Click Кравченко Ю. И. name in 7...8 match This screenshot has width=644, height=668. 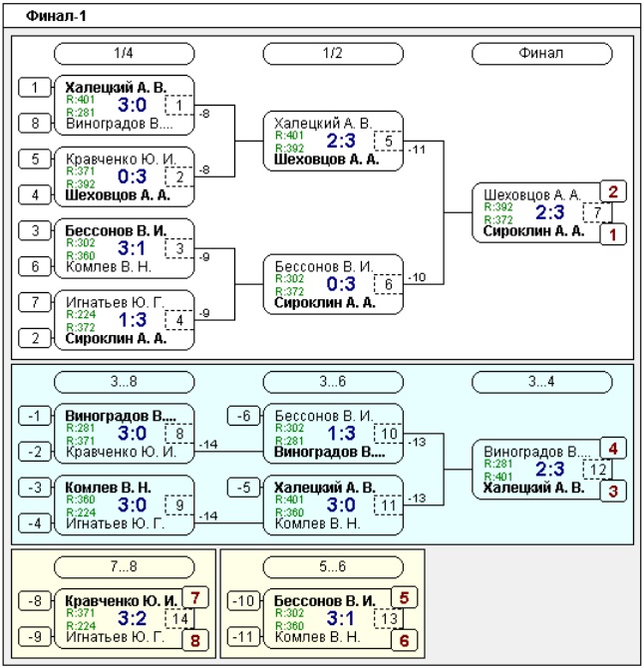(121, 601)
